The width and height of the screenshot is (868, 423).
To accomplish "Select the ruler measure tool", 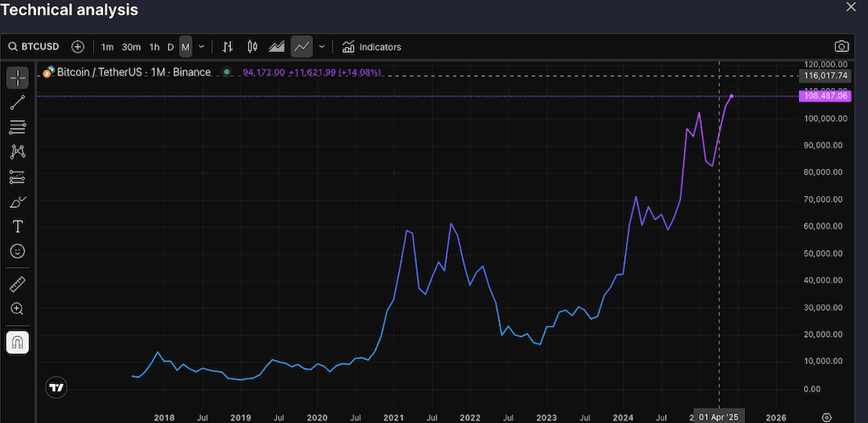I will 18,284.
